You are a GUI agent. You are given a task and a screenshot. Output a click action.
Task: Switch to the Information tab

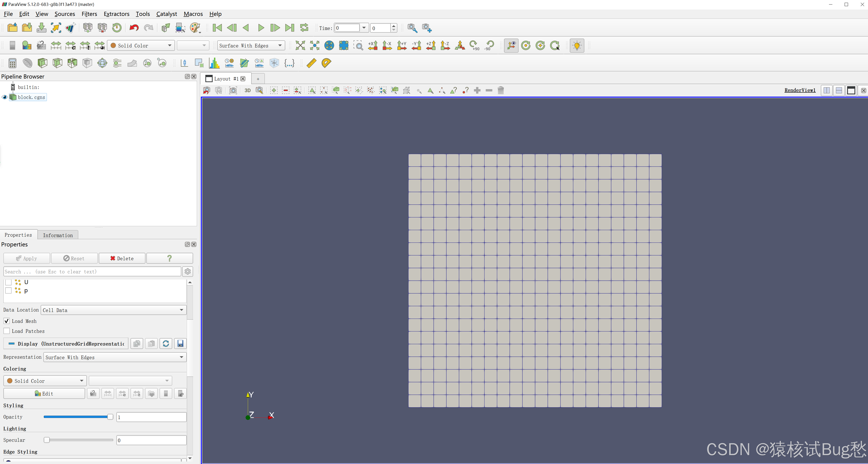(x=58, y=235)
